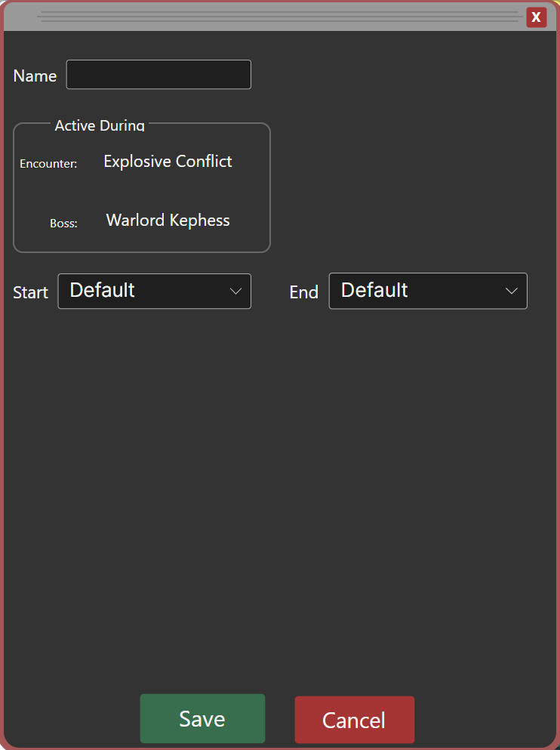This screenshot has width=560, height=750.
Task: Click the Default text in the Start box
Action: coord(102,291)
